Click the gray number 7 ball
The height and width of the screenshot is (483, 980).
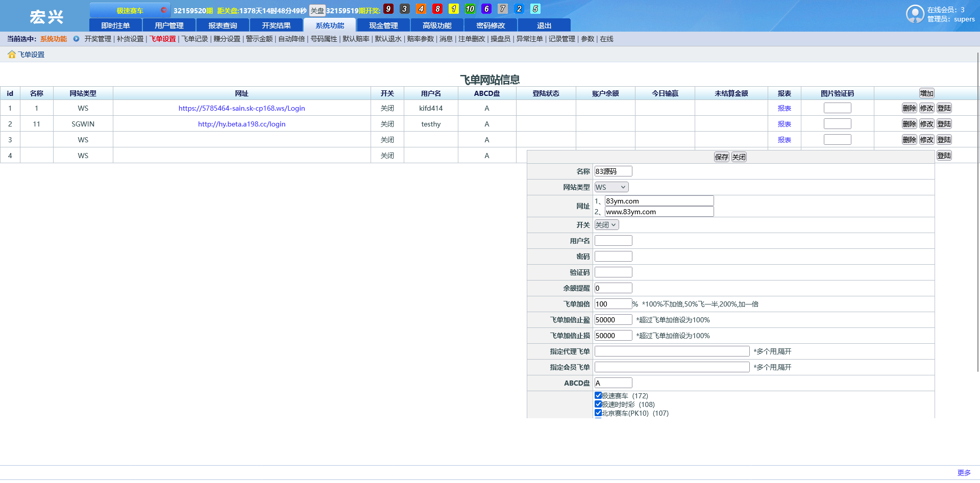pyautogui.click(x=503, y=9)
